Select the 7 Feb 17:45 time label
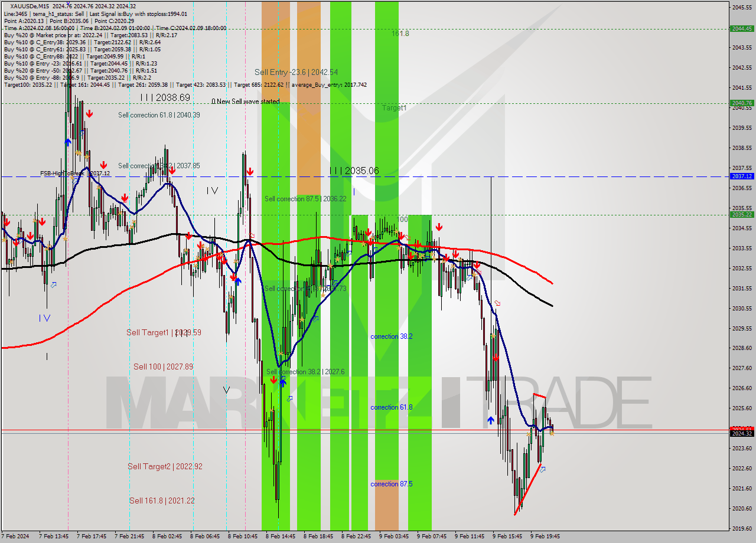The height and width of the screenshot is (543, 756). click(x=92, y=537)
